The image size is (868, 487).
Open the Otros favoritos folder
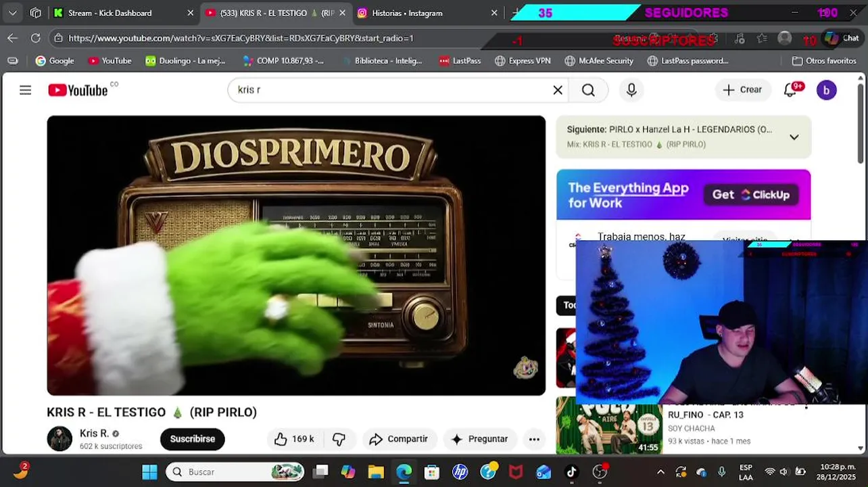[x=824, y=61]
